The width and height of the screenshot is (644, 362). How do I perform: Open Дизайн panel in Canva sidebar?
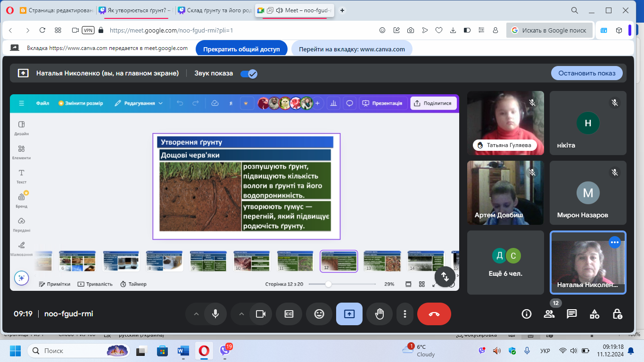click(21, 128)
